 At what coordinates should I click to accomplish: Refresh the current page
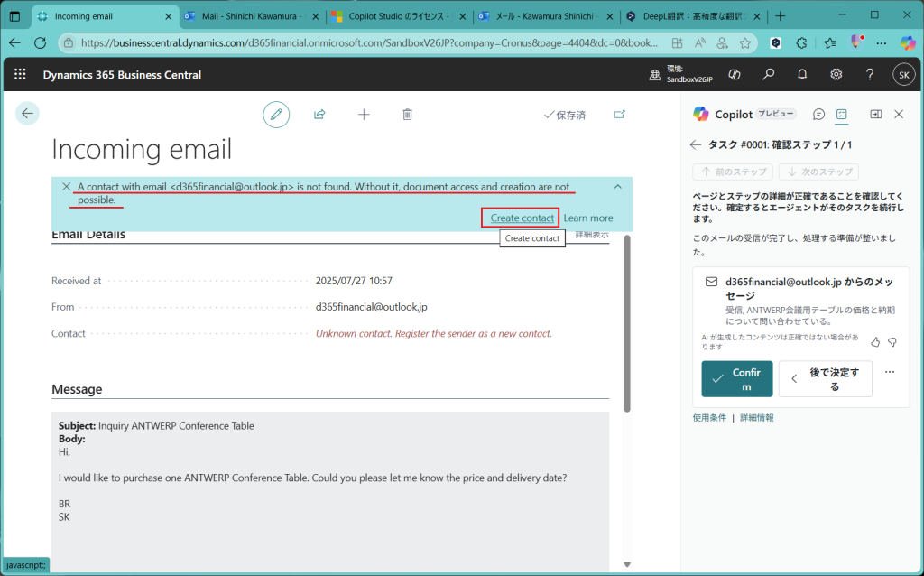coord(40,42)
